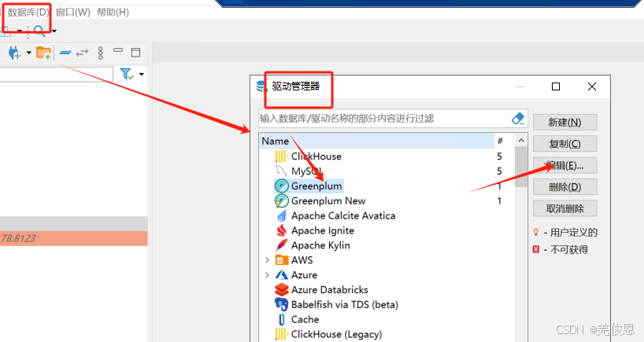
Task: Click the driver list scroll up arrow
Action: pos(521,141)
